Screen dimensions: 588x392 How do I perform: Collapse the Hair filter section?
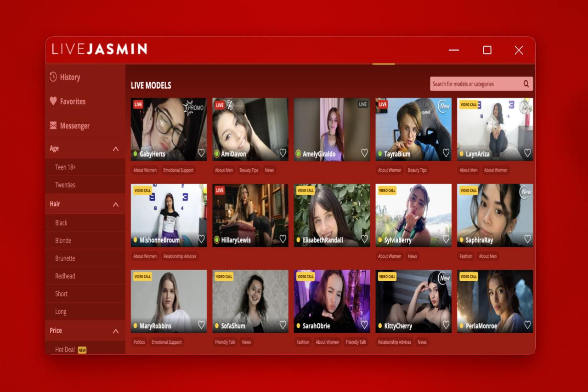click(116, 205)
